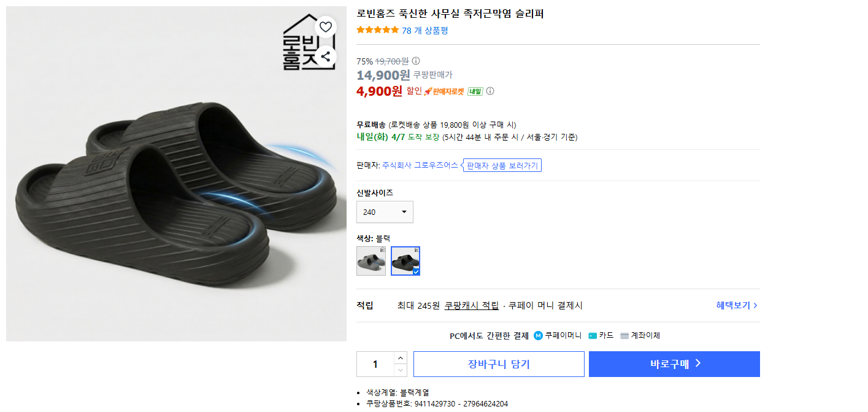Image resolution: width=868 pixels, height=412 pixels.
Task: Click the info icon beside the 판매자로켓 badge
Action: 490,91
